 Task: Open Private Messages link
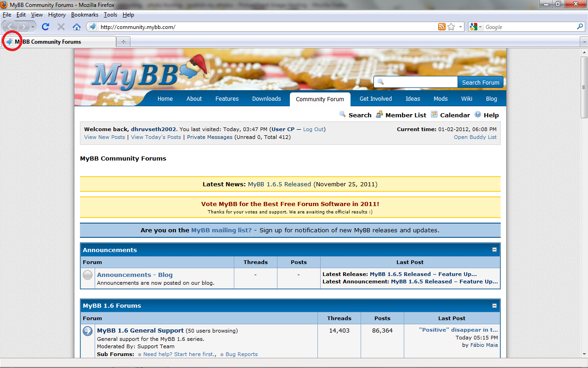click(x=210, y=137)
